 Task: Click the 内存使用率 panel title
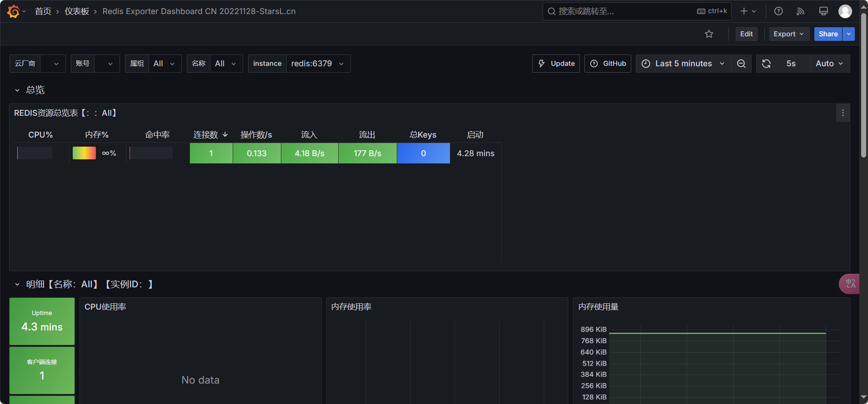(351, 307)
